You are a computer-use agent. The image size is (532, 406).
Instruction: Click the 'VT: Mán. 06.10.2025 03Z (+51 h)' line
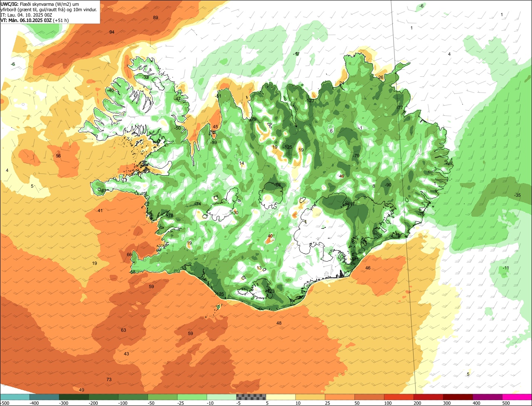click(x=34, y=20)
